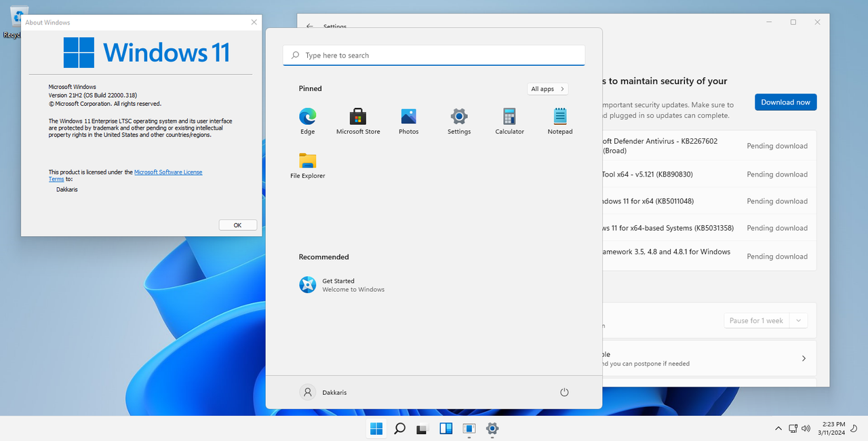The width and height of the screenshot is (868, 441).
Task: Open File Explorer from pinned apps
Action: pyautogui.click(x=308, y=166)
